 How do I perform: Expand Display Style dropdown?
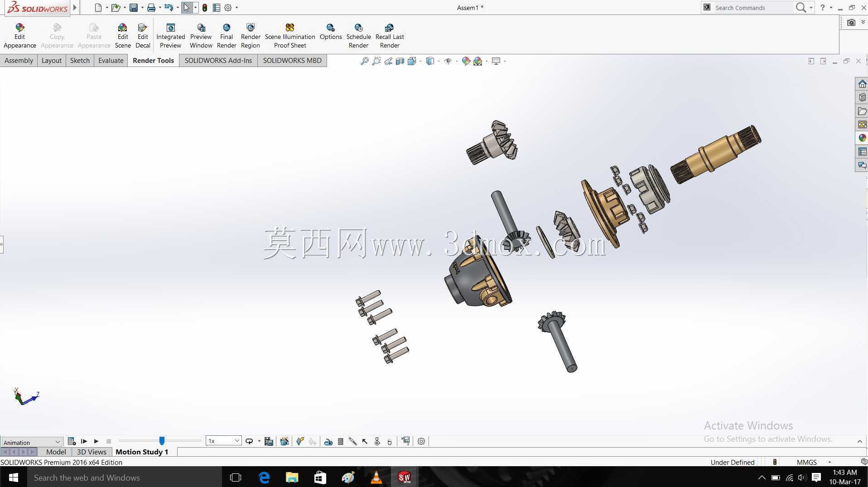(x=439, y=61)
